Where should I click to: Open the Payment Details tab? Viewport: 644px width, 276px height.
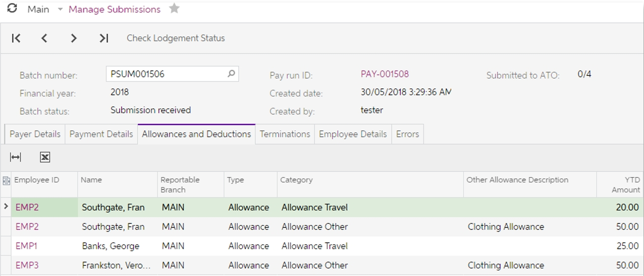101,134
